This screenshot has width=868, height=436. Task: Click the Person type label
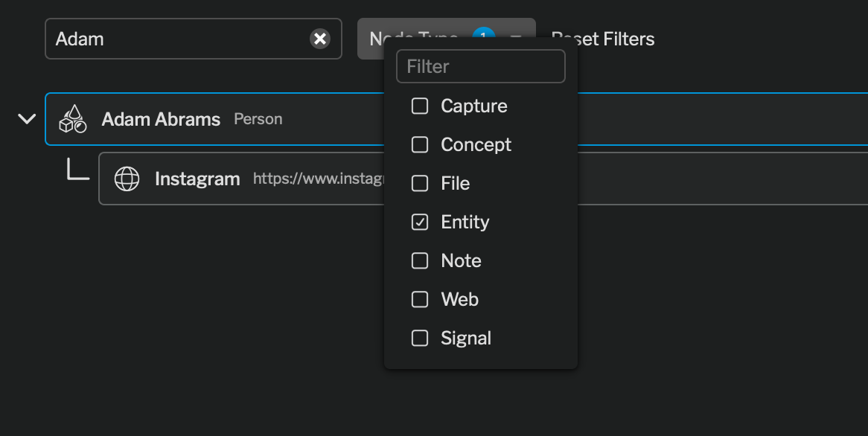[x=258, y=119]
